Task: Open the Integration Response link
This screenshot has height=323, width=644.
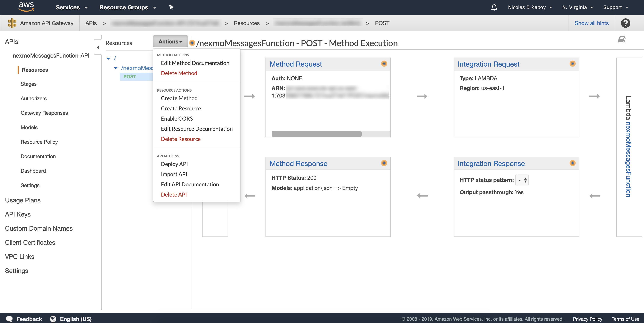Action: tap(491, 163)
